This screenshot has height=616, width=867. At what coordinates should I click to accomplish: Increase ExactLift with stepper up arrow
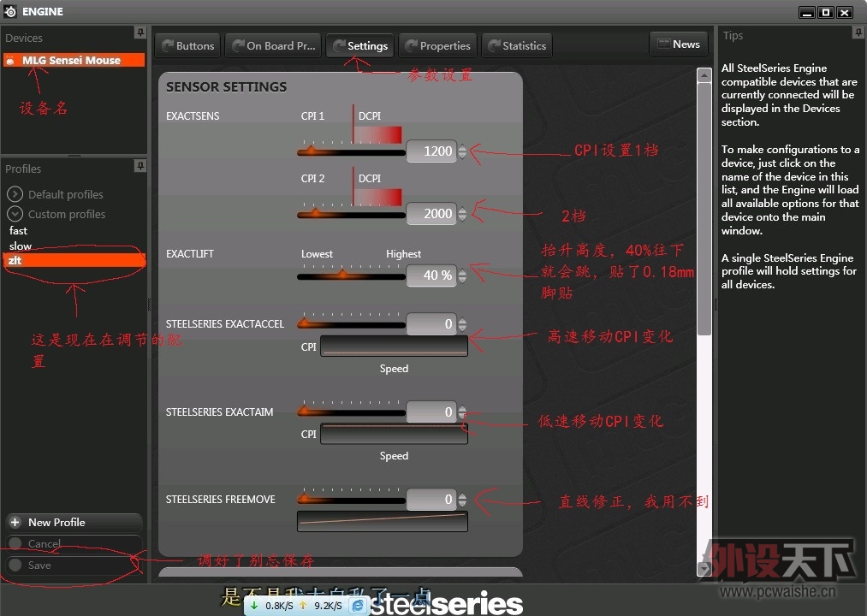[x=462, y=271]
